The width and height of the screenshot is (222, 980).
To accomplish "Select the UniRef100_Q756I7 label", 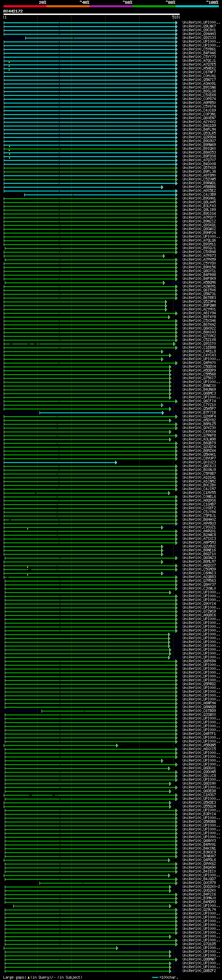I will (199, 378).
